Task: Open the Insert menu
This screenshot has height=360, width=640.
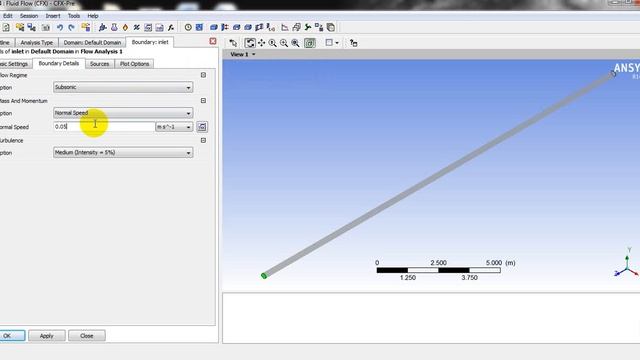Action: pyautogui.click(x=53, y=16)
